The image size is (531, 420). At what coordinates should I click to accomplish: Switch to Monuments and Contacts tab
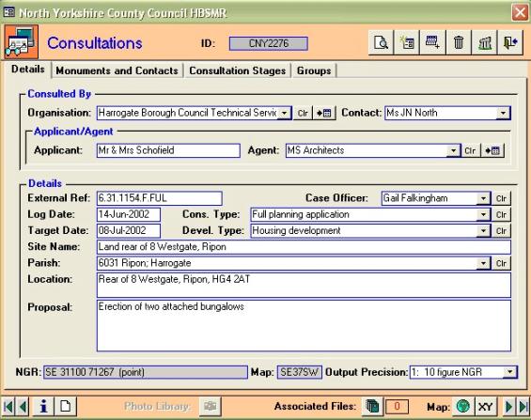click(x=117, y=70)
